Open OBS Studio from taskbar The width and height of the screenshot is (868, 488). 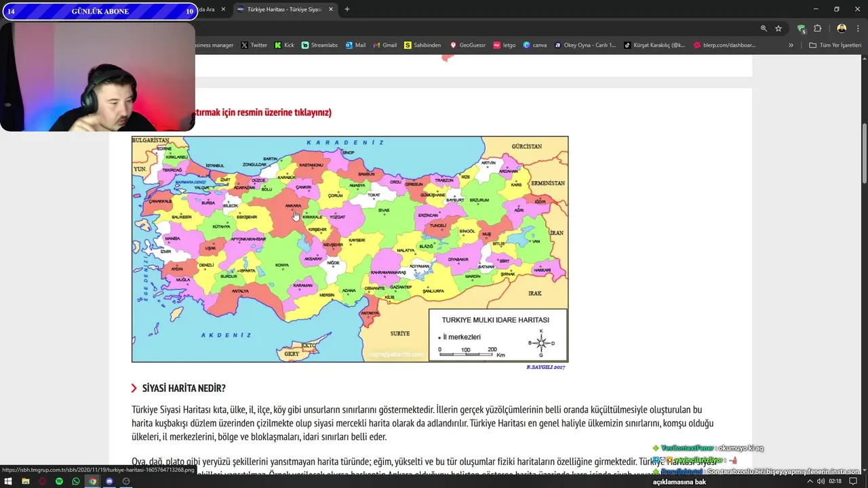pyautogui.click(x=126, y=481)
